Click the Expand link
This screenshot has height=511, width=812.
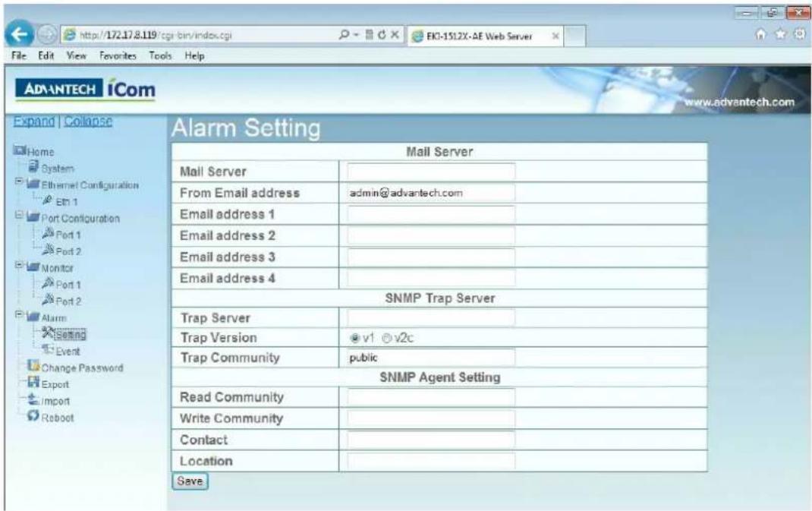click(33, 121)
